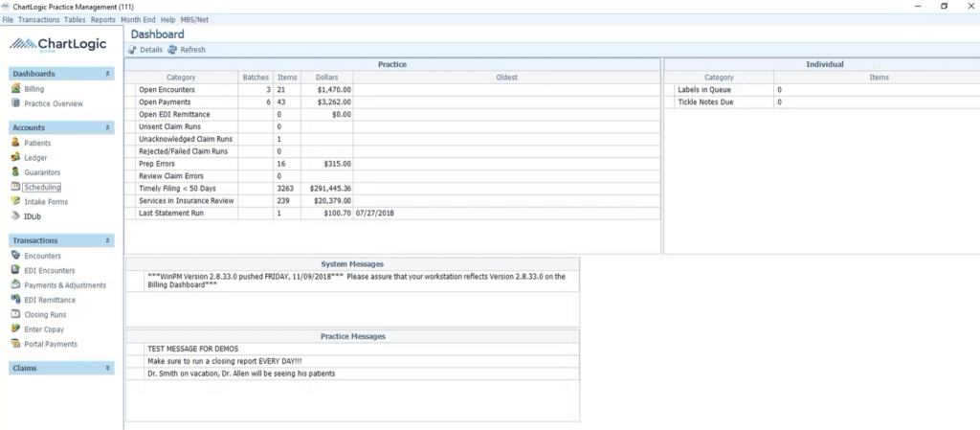Select the Rejected/Failed Claim Runs row
Screen dimensions: 980x430
click(392, 151)
